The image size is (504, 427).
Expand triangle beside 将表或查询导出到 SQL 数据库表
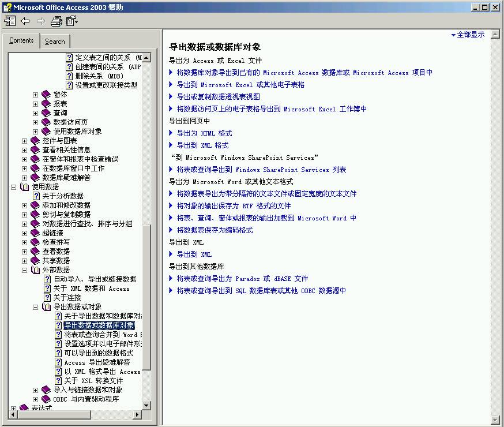[x=171, y=291]
